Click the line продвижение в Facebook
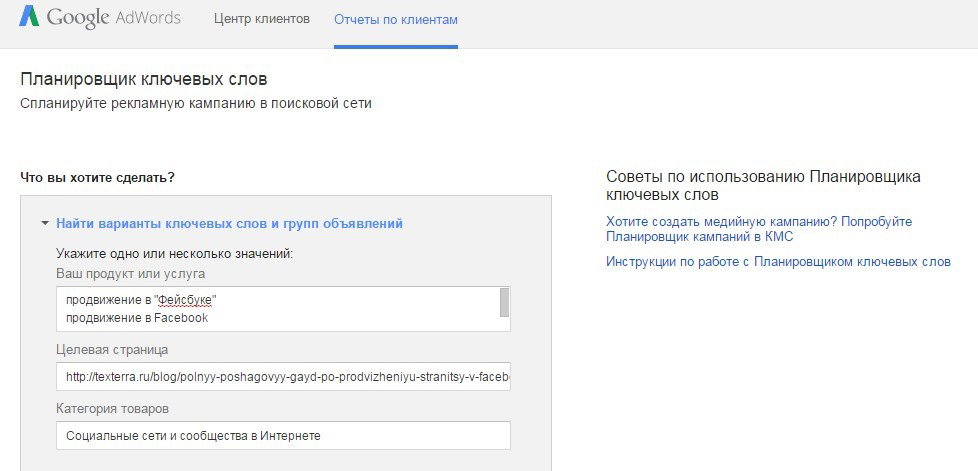The height and width of the screenshot is (471, 978). click(137, 318)
